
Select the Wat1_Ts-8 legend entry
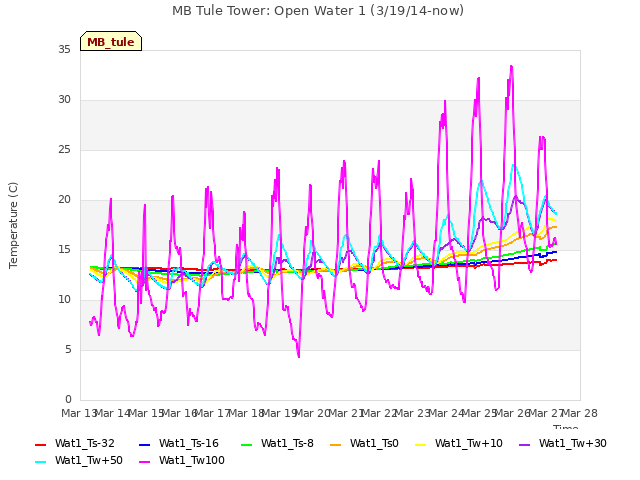(277, 443)
